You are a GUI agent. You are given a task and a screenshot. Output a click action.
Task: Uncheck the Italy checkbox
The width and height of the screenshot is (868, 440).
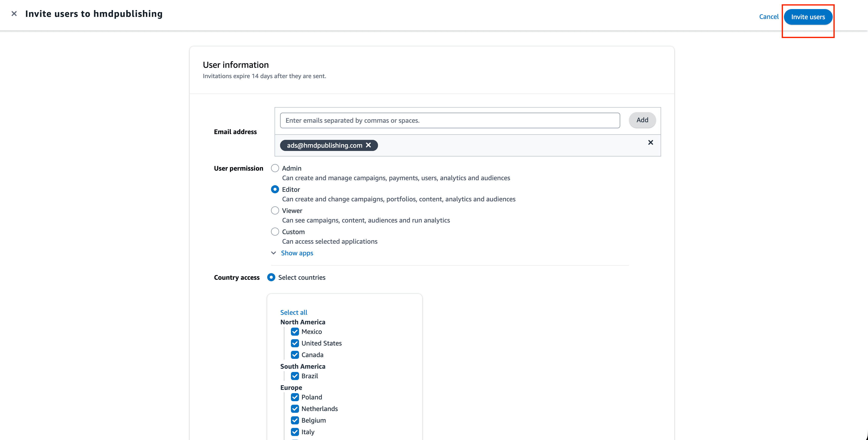295,432
